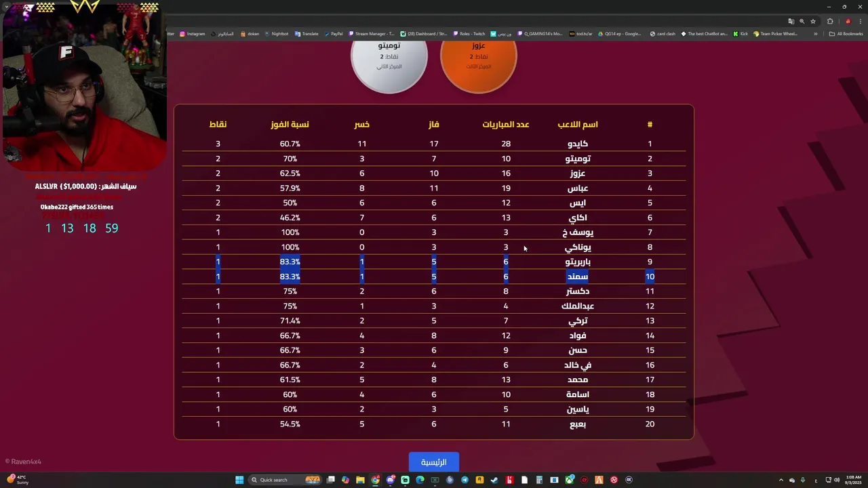The width and height of the screenshot is (868, 488).
Task: Select player name فؤاد in row 14
Action: [578, 335]
